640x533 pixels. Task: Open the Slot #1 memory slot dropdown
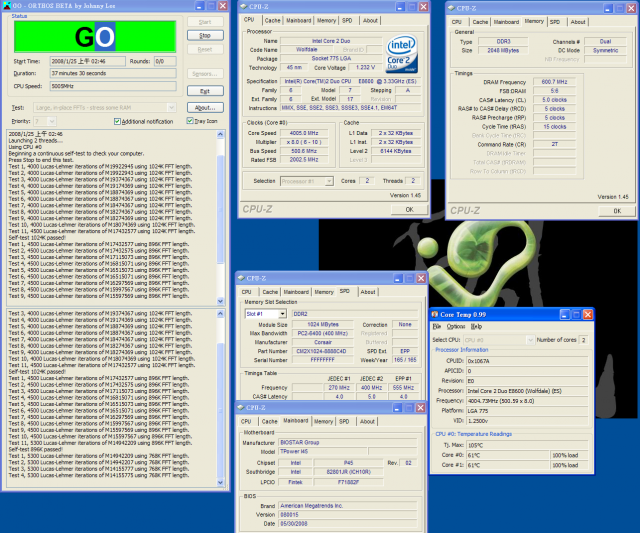(282, 314)
